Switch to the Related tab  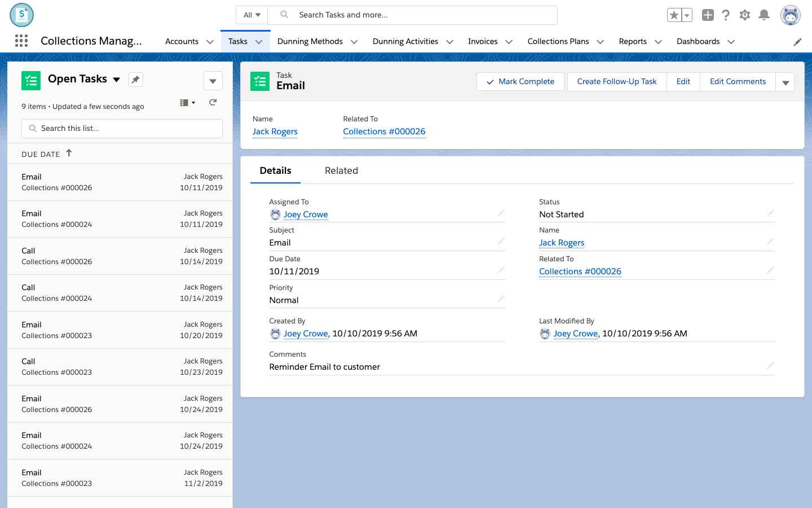coord(341,170)
